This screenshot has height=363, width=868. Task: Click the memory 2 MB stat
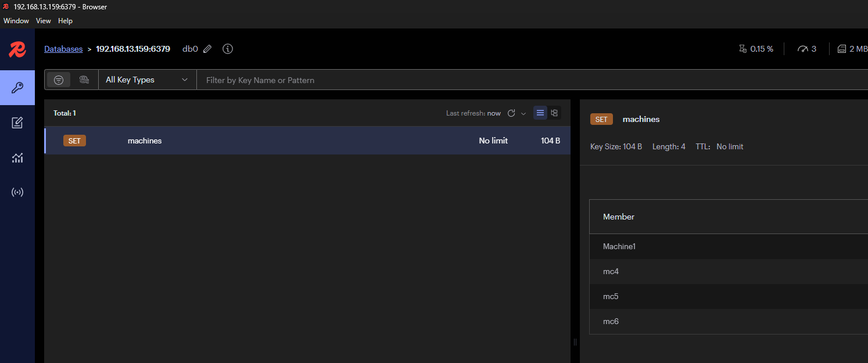coord(852,49)
